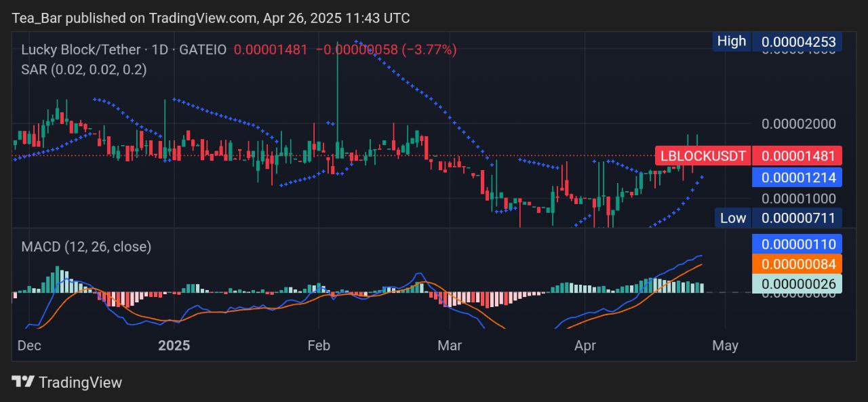Click the High label on price axis
868x402 pixels.
pyautogui.click(x=732, y=41)
